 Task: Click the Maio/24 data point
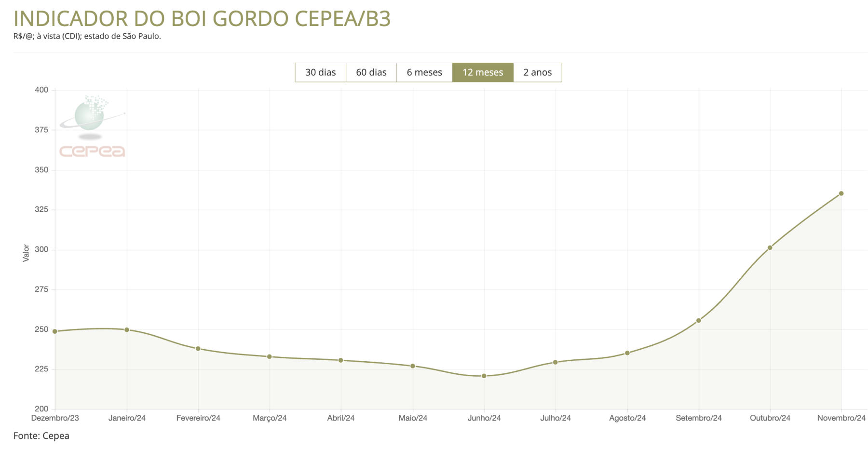click(413, 366)
